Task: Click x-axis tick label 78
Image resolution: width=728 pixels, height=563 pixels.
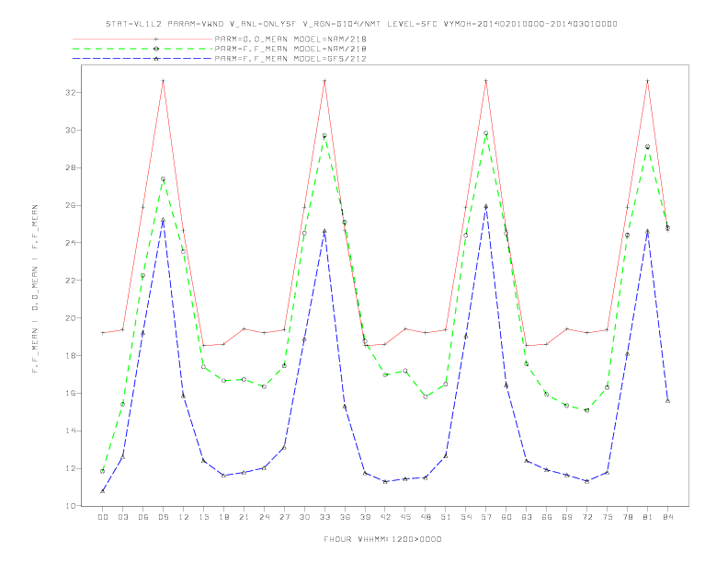Action: click(627, 517)
